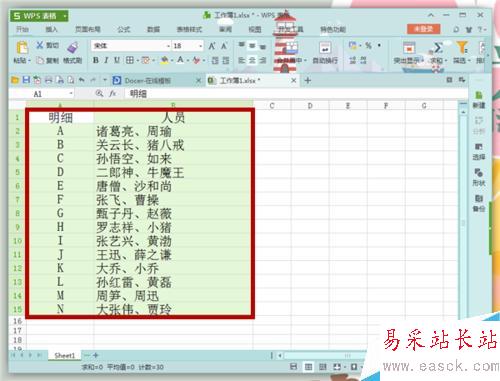Open quick access toolbar customize arrow
500x381 pixels.
pos(105,80)
